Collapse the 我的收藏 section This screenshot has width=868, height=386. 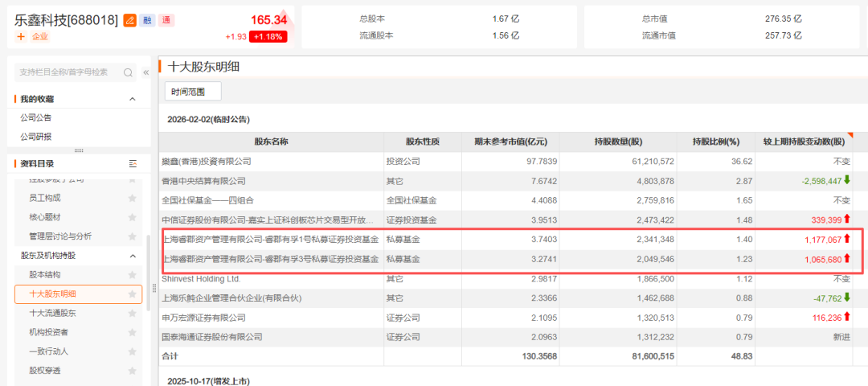(133, 99)
